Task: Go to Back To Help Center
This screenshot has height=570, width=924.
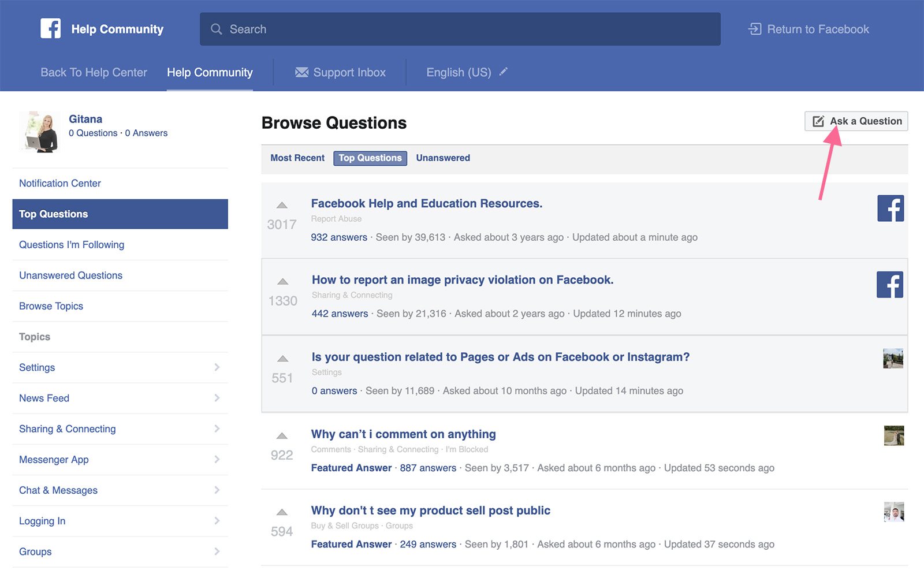Action: click(x=94, y=72)
